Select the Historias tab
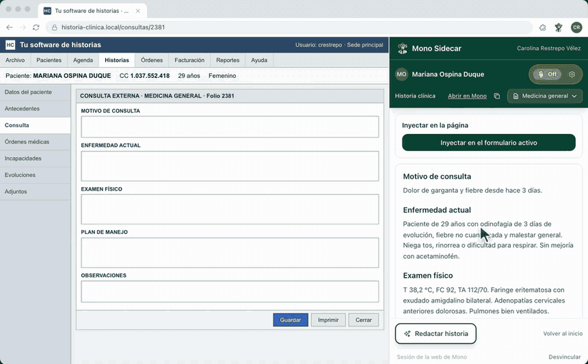The height and width of the screenshot is (364, 588). pos(117,60)
